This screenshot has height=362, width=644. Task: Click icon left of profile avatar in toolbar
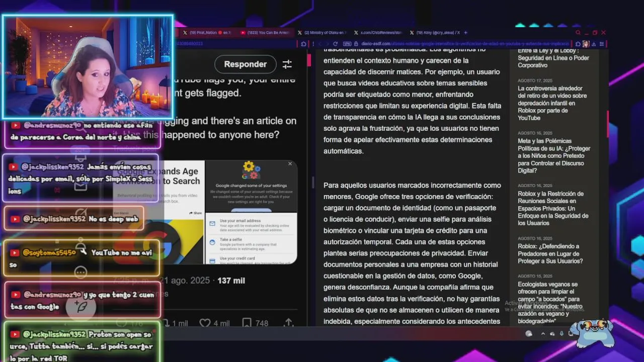[578, 44]
